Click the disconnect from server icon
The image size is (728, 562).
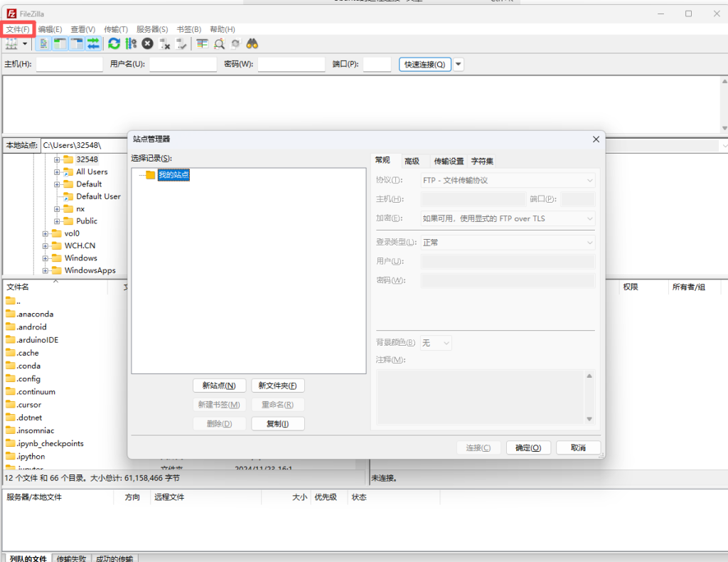pos(165,44)
